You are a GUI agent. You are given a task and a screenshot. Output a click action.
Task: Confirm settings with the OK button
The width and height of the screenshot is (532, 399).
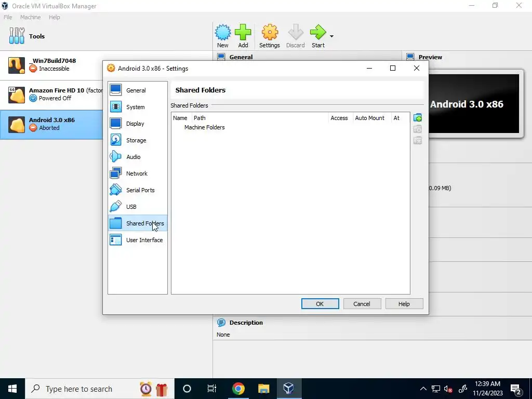click(x=320, y=303)
